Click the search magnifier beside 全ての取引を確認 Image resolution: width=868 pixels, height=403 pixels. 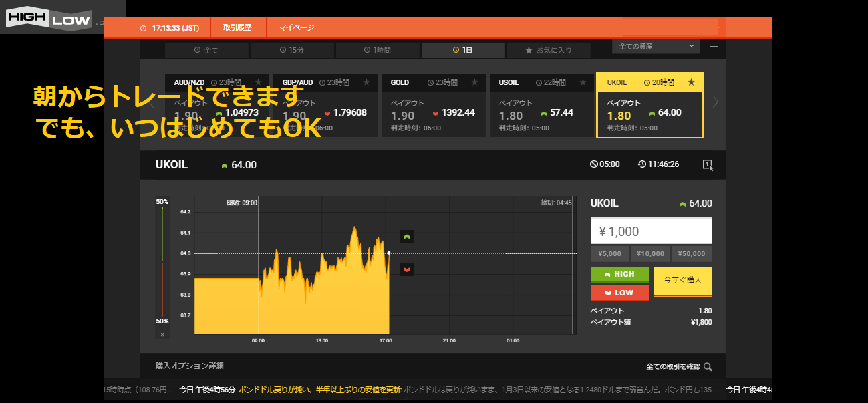708,366
